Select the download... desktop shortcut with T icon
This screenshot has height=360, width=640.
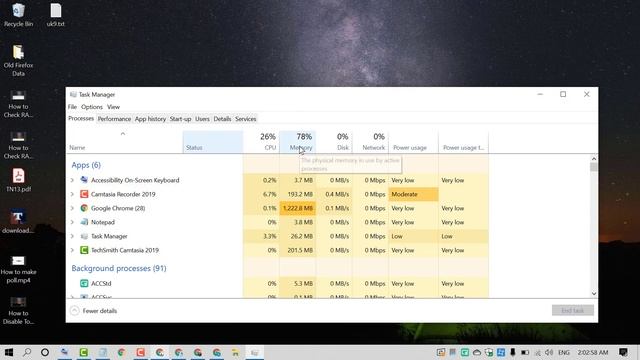18,222
